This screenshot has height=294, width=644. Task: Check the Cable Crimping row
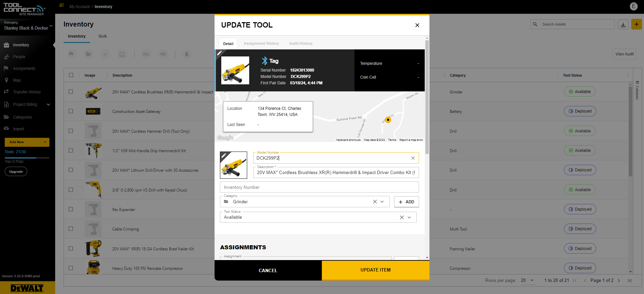pyautogui.click(x=71, y=228)
